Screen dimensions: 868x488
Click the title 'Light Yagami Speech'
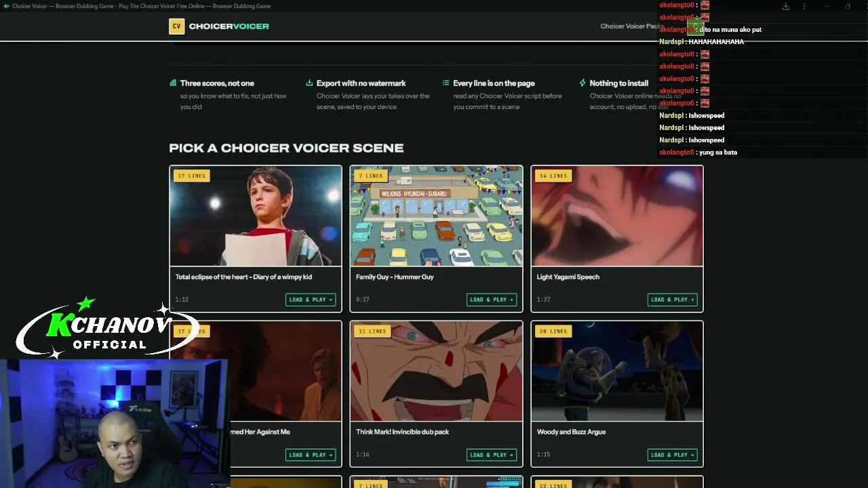(568, 277)
